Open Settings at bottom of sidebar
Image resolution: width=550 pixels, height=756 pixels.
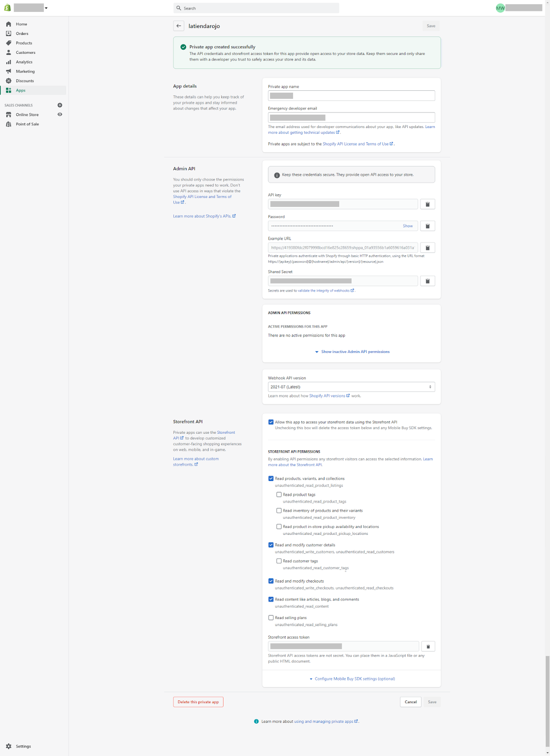click(x=23, y=747)
